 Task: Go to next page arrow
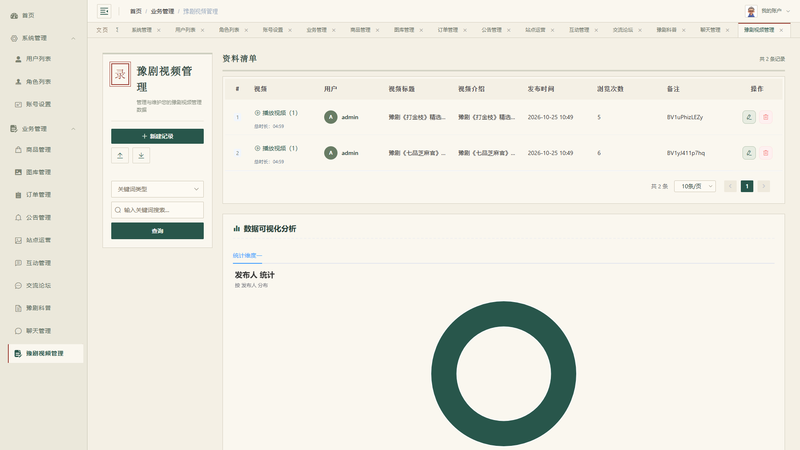pos(764,186)
